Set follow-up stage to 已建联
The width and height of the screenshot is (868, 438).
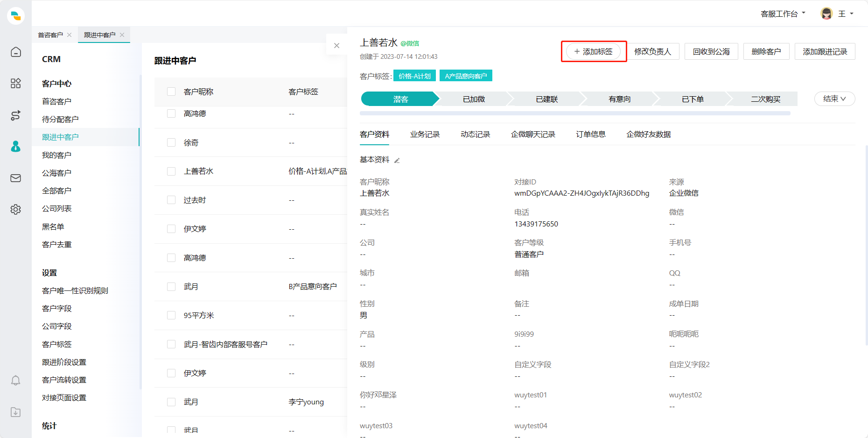[x=546, y=99]
